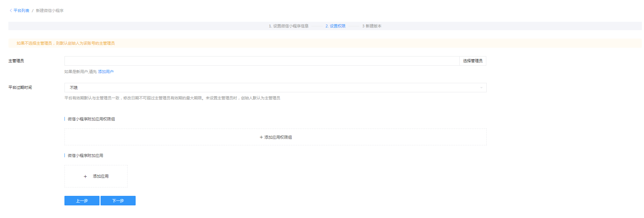Select step 2 设置权限
Screen dimensions: 644x218
pos(335,26)
